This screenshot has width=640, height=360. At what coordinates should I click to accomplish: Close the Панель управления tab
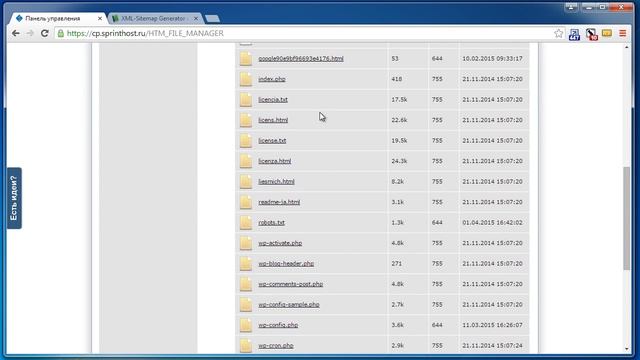[x=100, y=18]
